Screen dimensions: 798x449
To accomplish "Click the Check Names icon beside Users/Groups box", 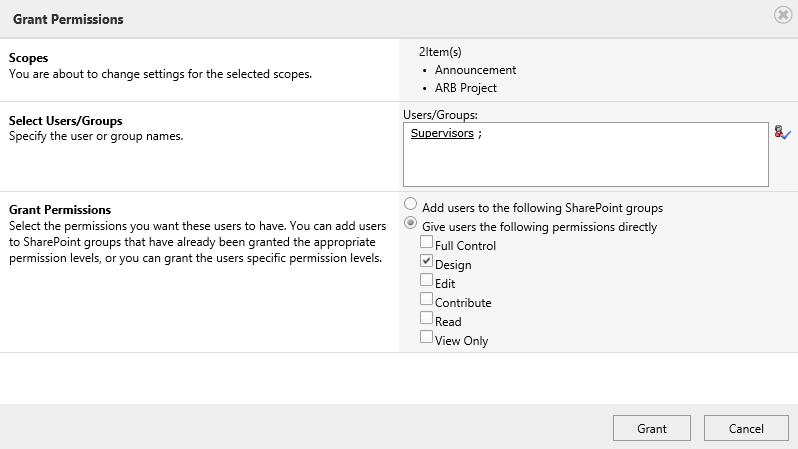I will [x=782, y=133].
